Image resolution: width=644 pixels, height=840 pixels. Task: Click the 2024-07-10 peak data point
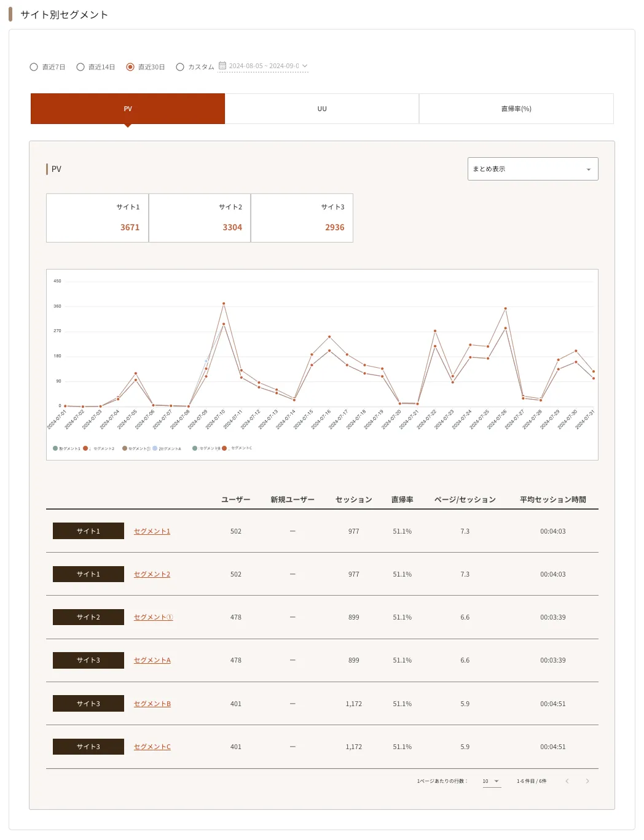pos(224,303)
